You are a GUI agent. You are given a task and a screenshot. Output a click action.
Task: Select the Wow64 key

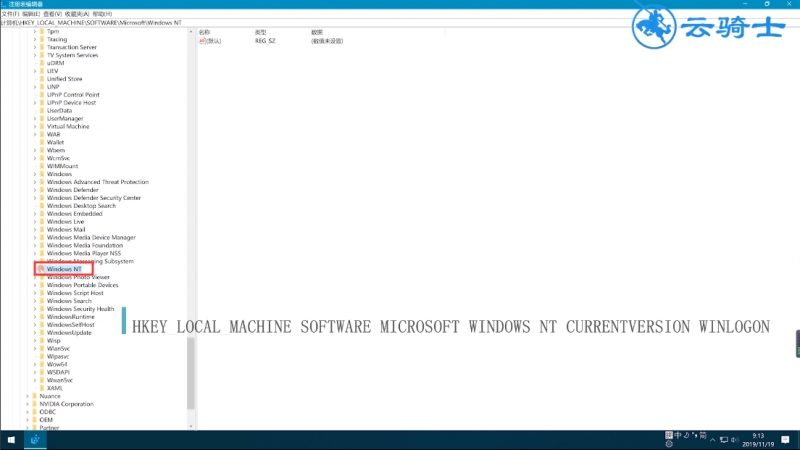57,364
